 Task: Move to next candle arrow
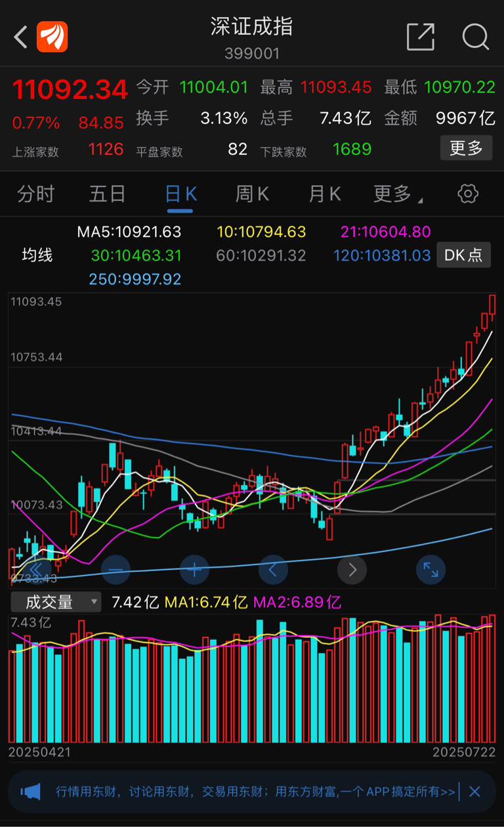point(352,570)
